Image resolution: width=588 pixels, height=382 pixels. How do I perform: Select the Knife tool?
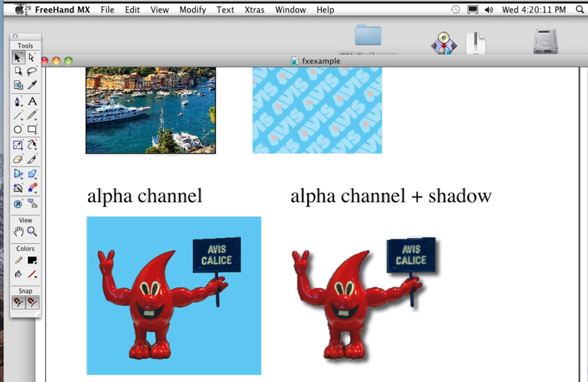click(32, 159)
